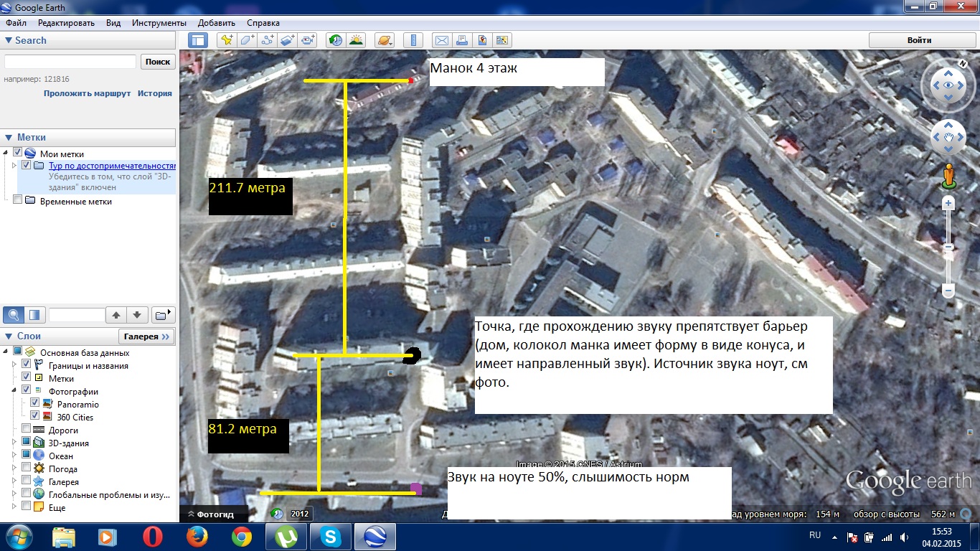Image resolution: width=980 pixels, height=551 pixels.
Task: Check the Временные метки checkbox
Action: click(x=18, y=202)
